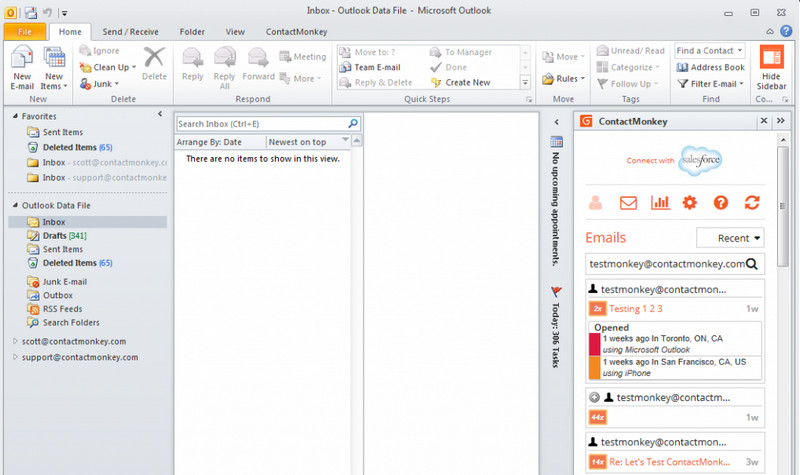Open the Clean Up dropdown
Image resolution: width=800 pixels, height=475 pixels.
click(x=108, y=67)
